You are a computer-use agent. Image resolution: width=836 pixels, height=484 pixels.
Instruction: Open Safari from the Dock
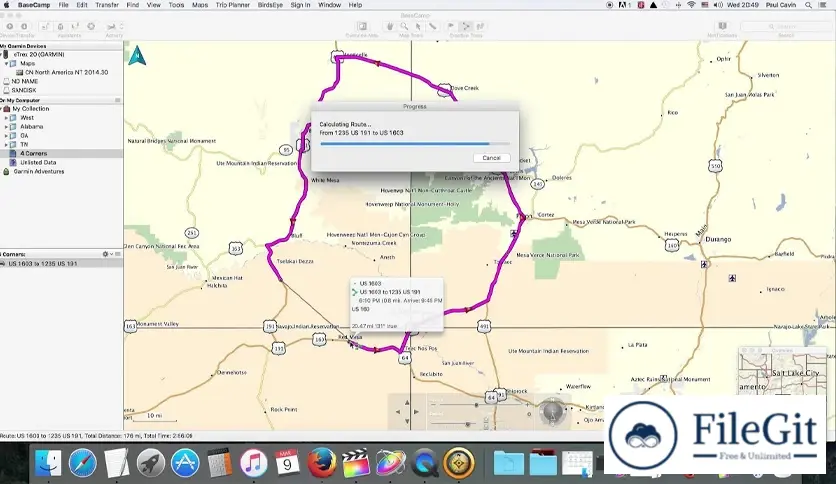point(83,463)
